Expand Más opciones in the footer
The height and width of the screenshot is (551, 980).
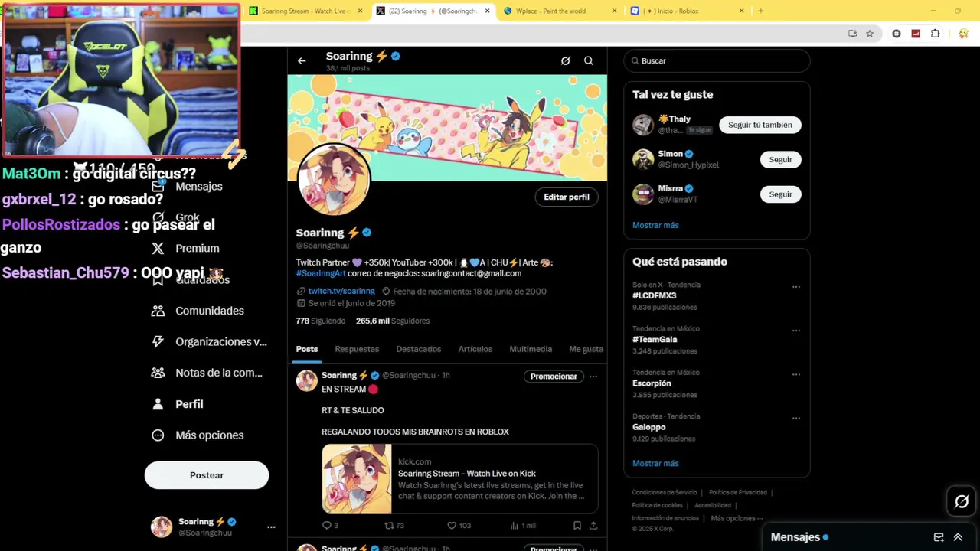pos(737,518)
